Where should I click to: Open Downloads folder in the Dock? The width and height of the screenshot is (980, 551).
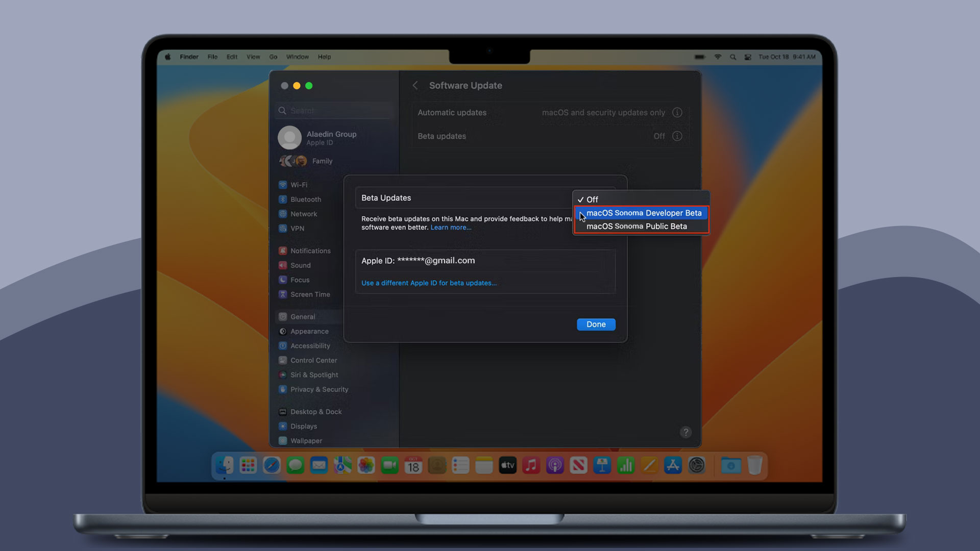point(731,465)
